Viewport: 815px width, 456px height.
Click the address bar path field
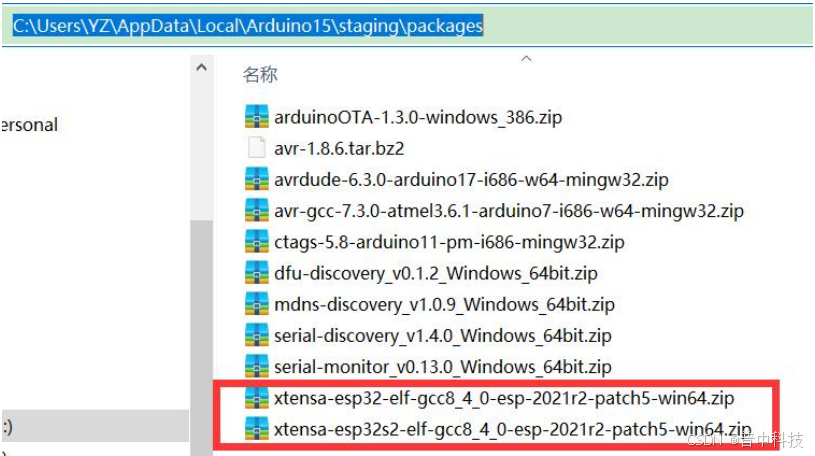tap(407, 25)
